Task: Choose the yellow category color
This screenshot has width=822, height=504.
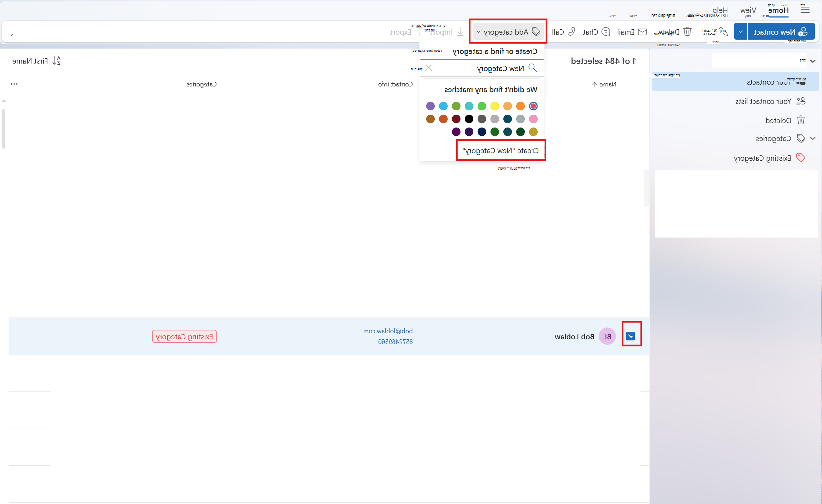Action: 495,106
